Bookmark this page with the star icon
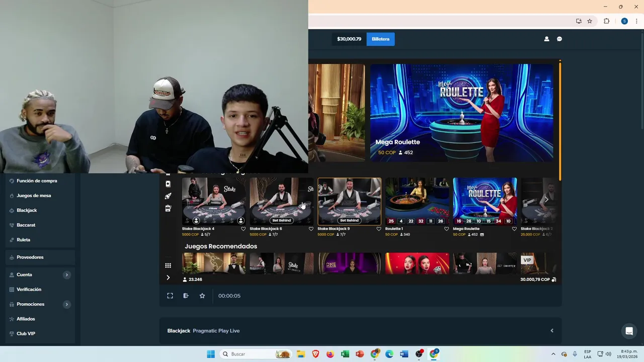This screenshot has height=362, width=644. click(x=590, y=21)
